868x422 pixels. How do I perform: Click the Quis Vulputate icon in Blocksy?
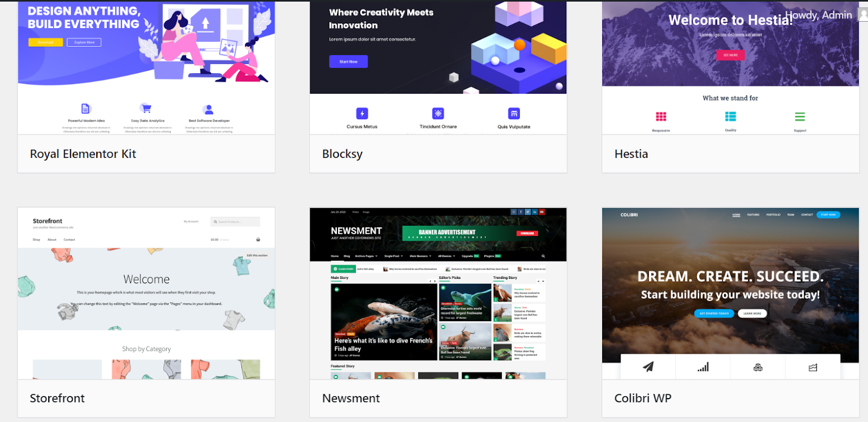(x=514, y=113)
